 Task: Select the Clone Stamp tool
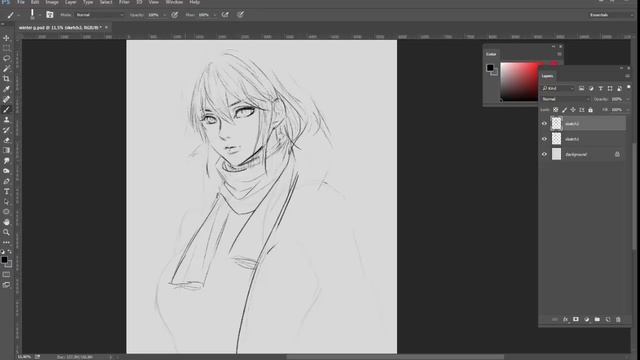[6, 120]
